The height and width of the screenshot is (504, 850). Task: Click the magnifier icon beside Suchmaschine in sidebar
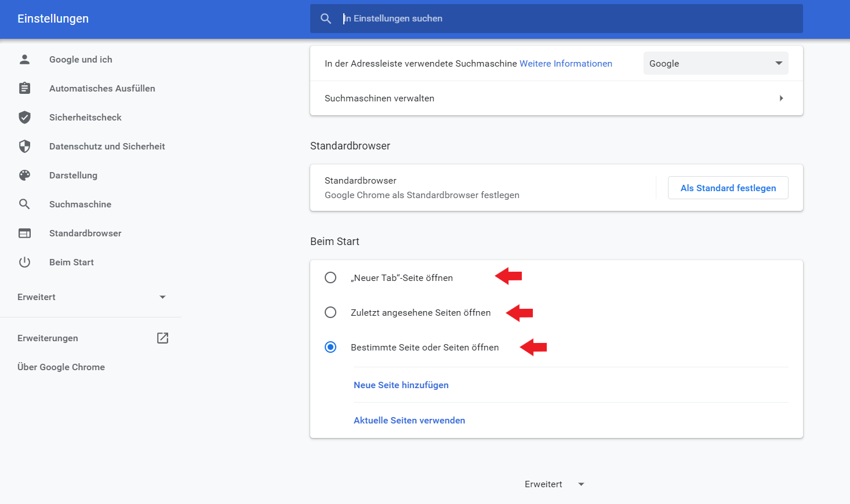tap(24, 204)
